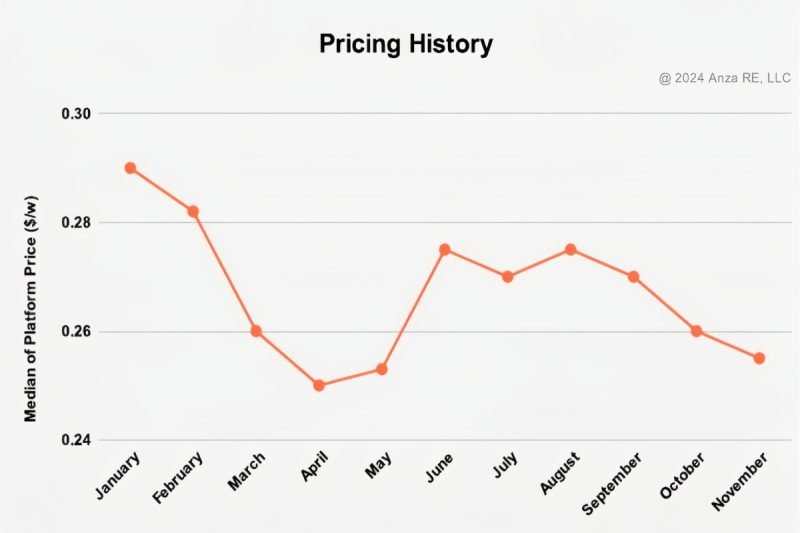The height and width of the screenshot is (533, 800).
Task: Select the "September" x-axis label
Action: [x=612, y=482]
